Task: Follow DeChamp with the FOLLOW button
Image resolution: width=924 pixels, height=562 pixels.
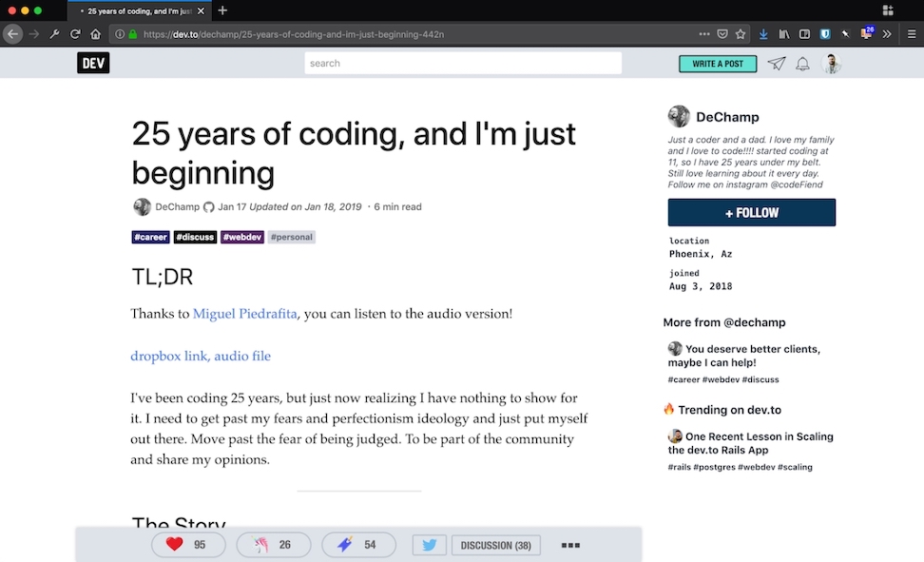Action: click(x=751, y=212)
